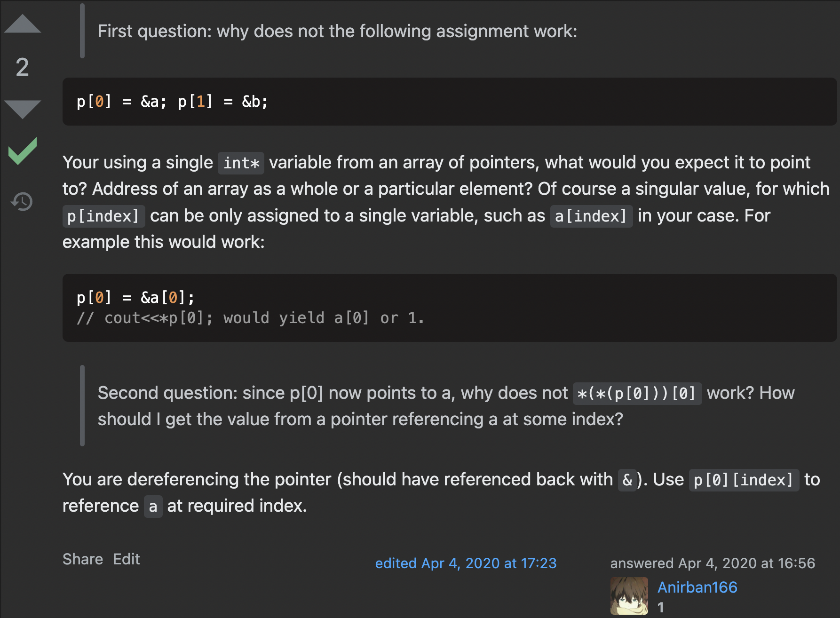Select the reputation score under Anirban166
This screenshot has height=618, width=840.
661,607
